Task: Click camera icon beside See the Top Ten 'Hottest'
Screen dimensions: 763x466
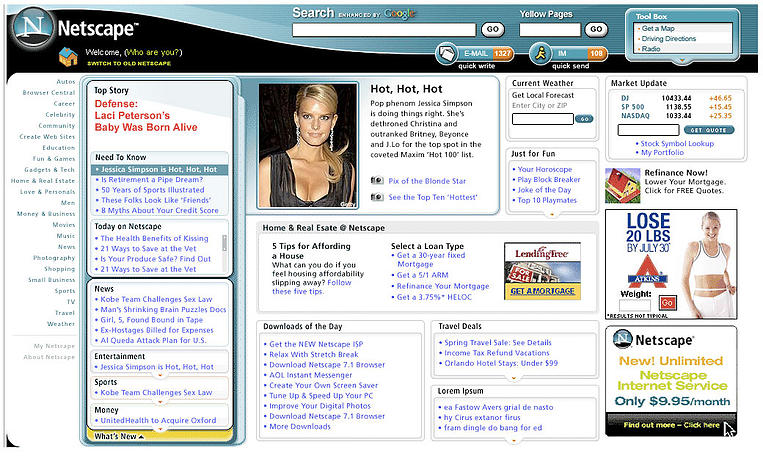Action: click(377, 197)
